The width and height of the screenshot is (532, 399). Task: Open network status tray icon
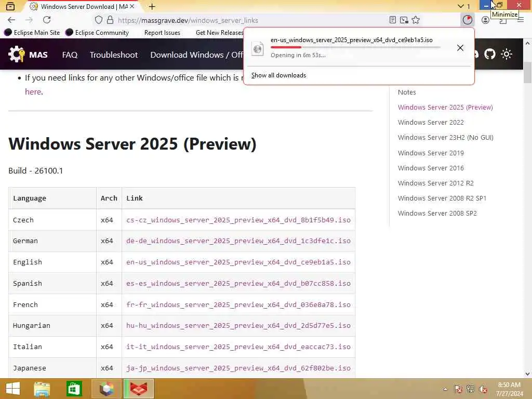click(x=471, y=389)
